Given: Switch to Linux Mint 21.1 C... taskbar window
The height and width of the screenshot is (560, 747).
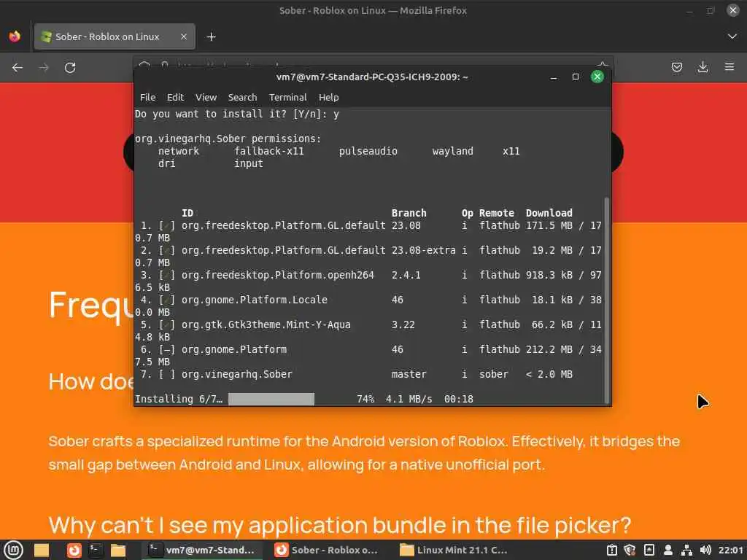Looking at the screenshot, I should [x=454, y=550].
